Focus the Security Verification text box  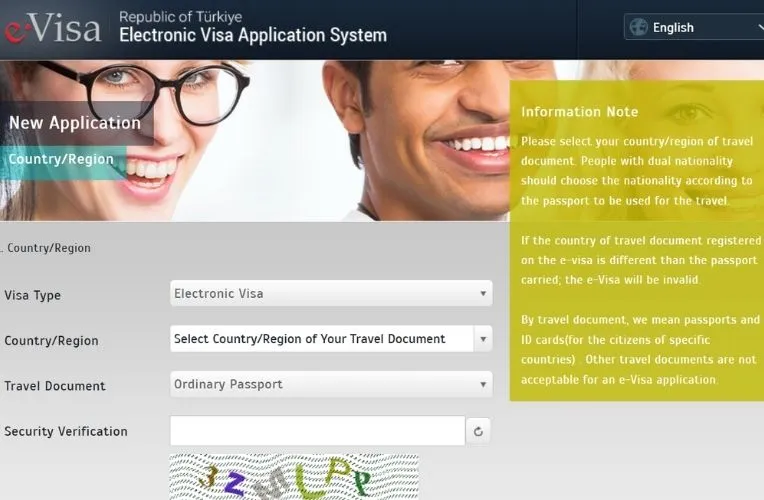click(x=317, y=431)
